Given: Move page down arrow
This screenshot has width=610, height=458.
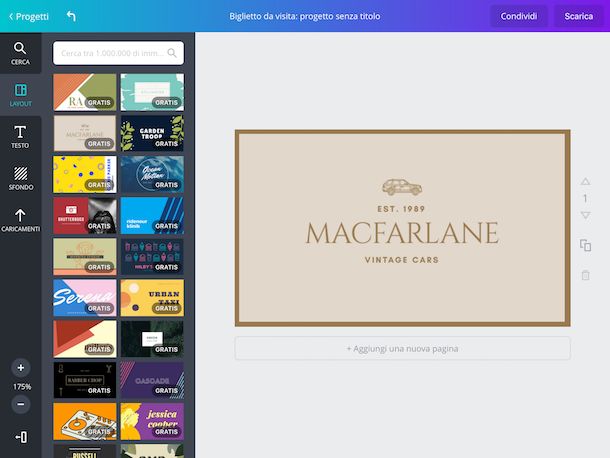Looking at the screenshot, I should [585, 215].
